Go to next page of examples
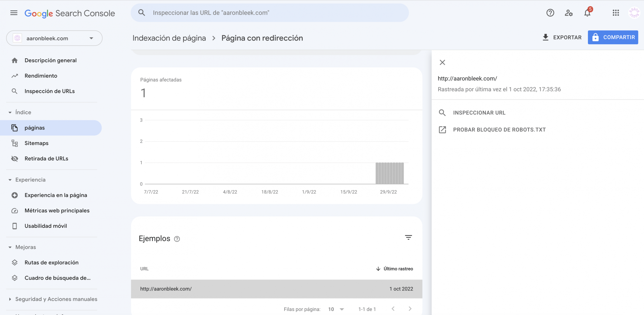This screenshot has height=315, width=644. pos(410,309)
